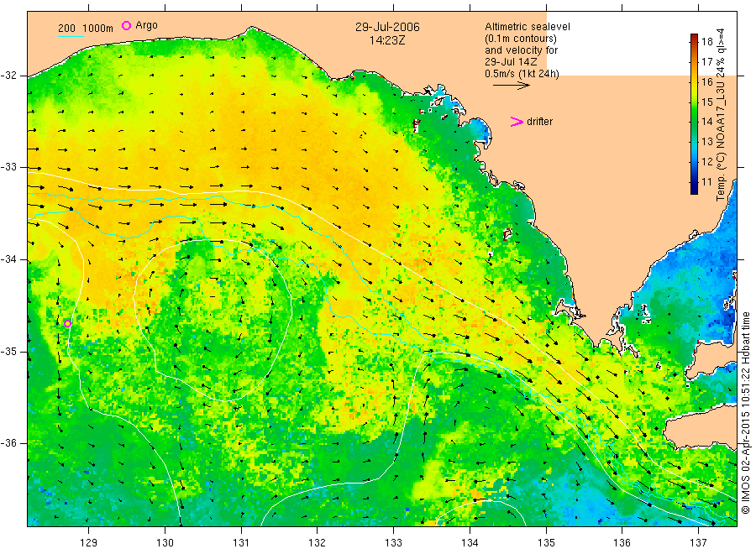This screenshot has width=756, height=554.
Task: Click the latitude axis label -34
Action: tap(9, 259)
